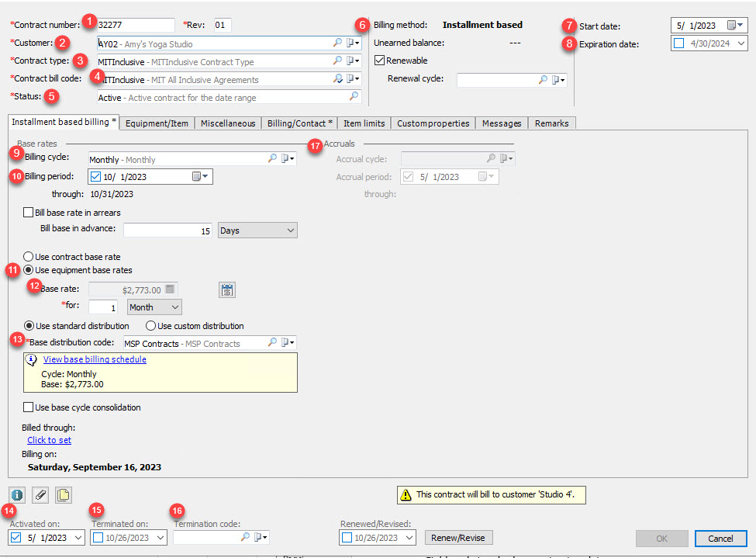Open the Renewal cycle lookup magnifier
The height and width of the screenshot is (558, 756).
click(x=543, y=80)
